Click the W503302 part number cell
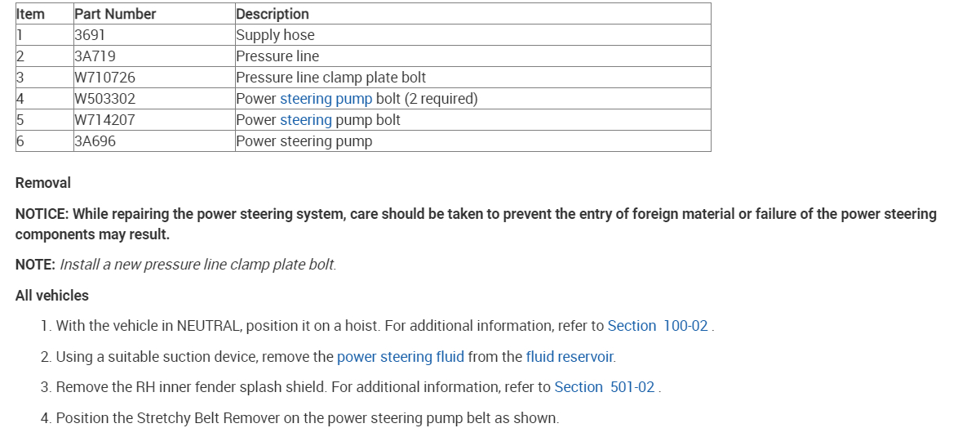Screen dimensions: 980x428 104,99
